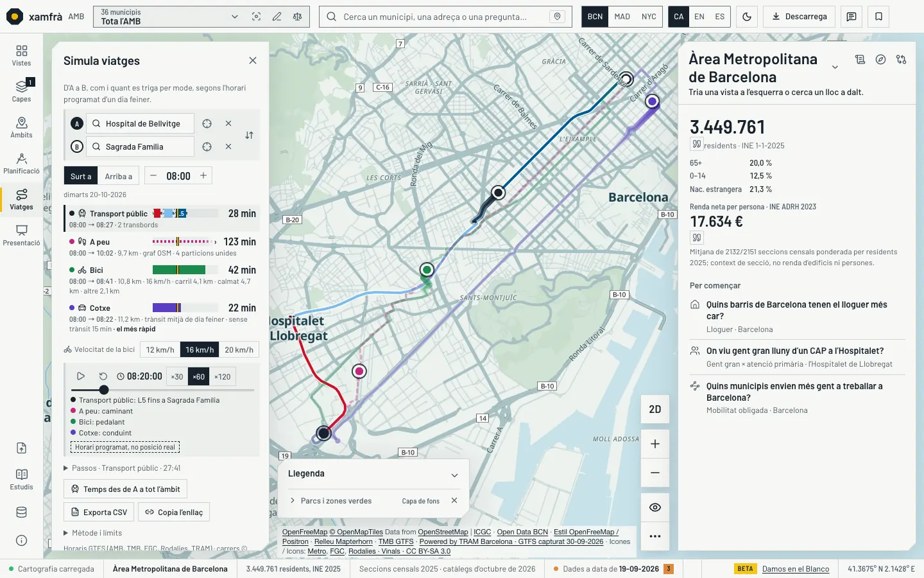Screen dimensions: 924x578
Task: Open the map more-options ellipsis button
Action: [x=655, y=536]
